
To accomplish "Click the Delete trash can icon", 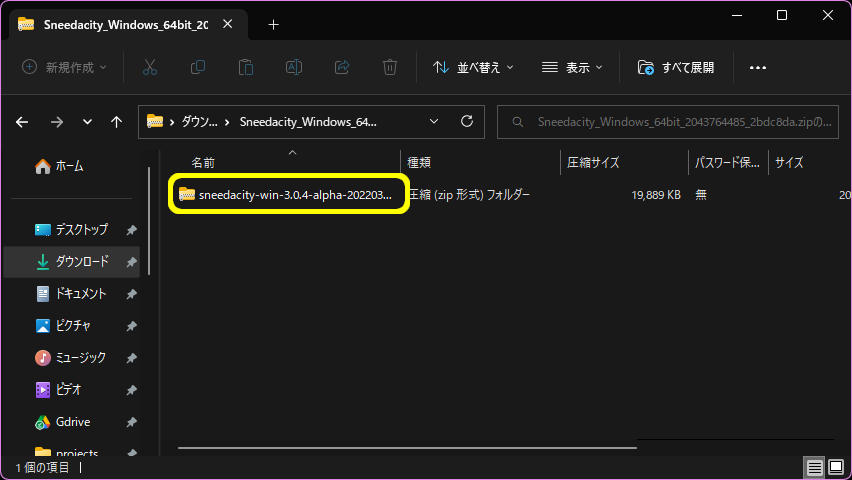I will tap(390, 67).
